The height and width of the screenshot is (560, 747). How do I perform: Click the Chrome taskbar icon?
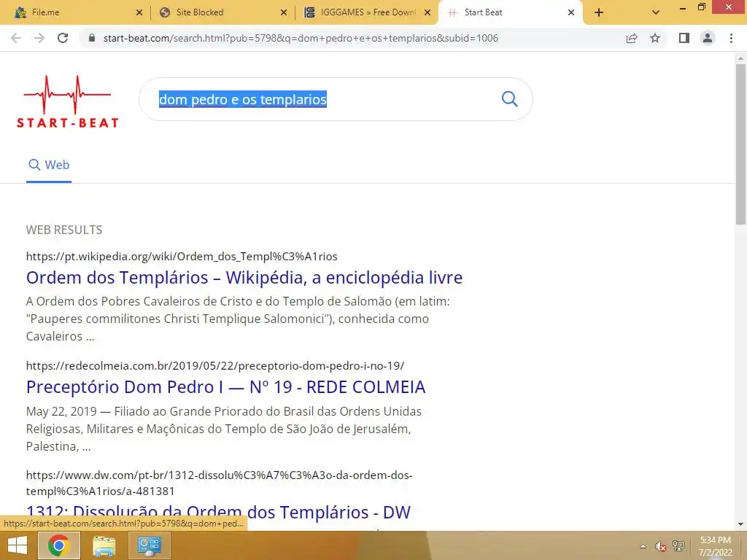[58, 545]
